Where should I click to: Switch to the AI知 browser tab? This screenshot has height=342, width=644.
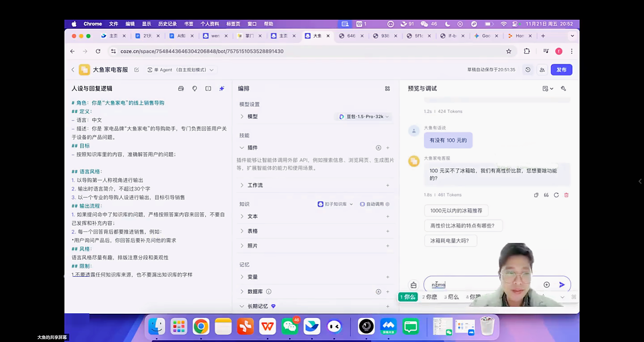[x=181, y=36]
